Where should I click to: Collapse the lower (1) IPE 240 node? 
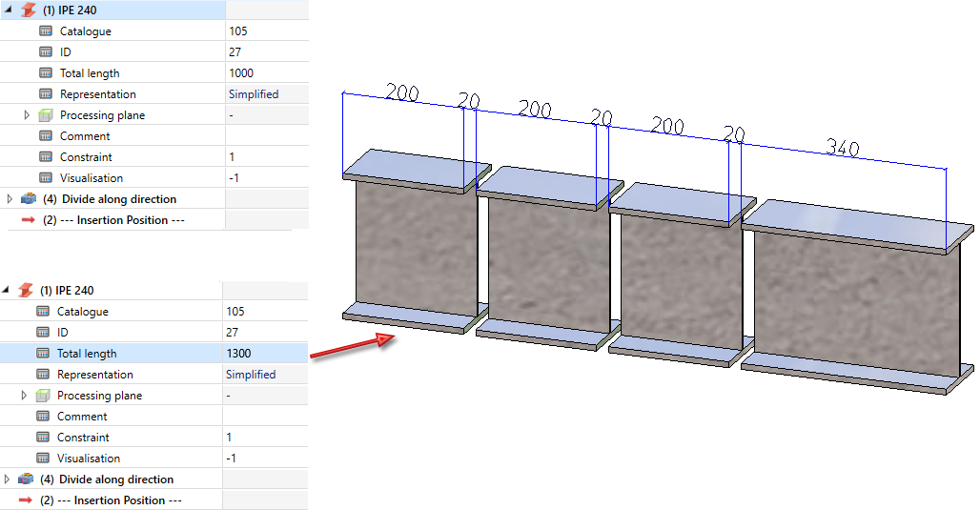6,290
